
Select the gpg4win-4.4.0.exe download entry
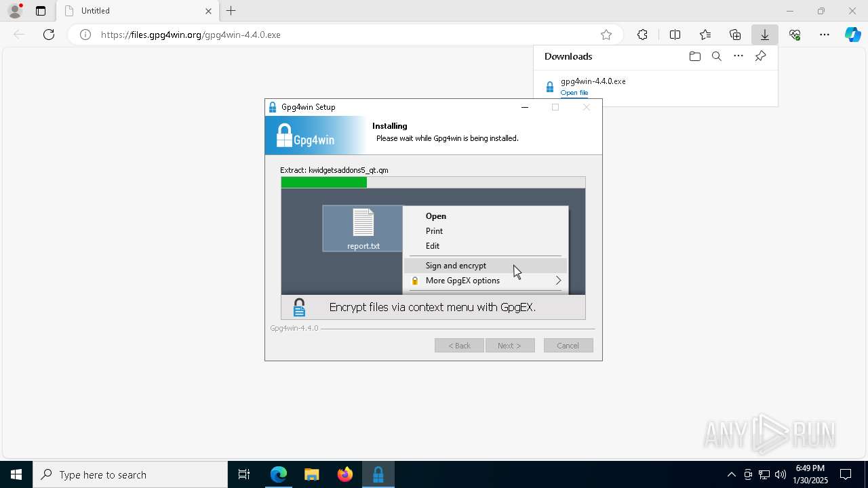[x=656, y=86]
